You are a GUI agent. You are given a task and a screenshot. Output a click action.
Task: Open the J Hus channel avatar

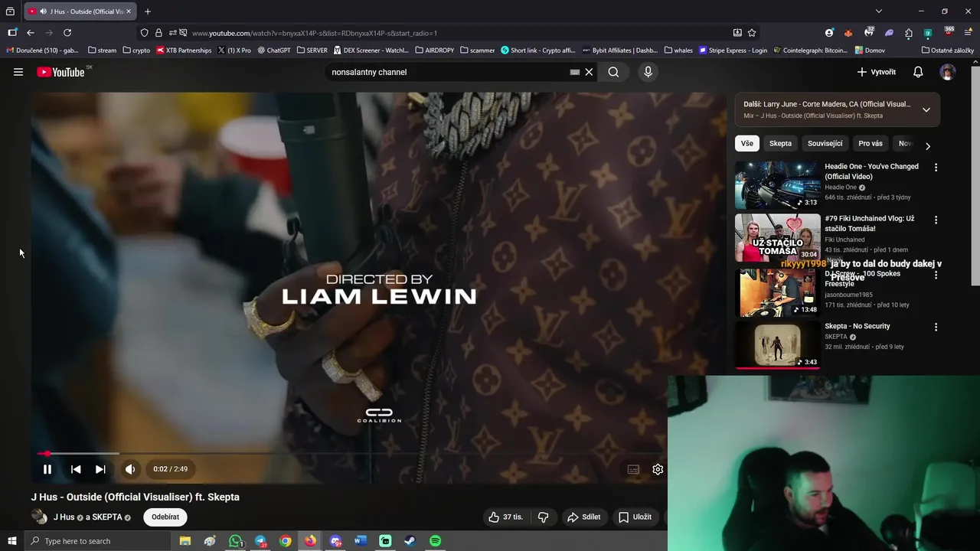(x=39, y=517)
